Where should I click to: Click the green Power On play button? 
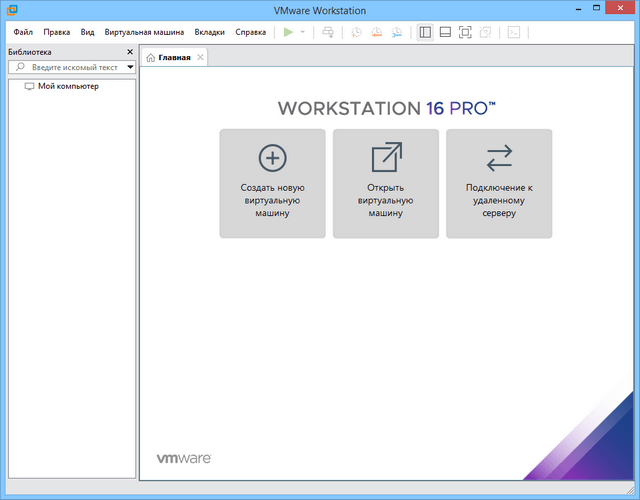click(x=288, y=32)
